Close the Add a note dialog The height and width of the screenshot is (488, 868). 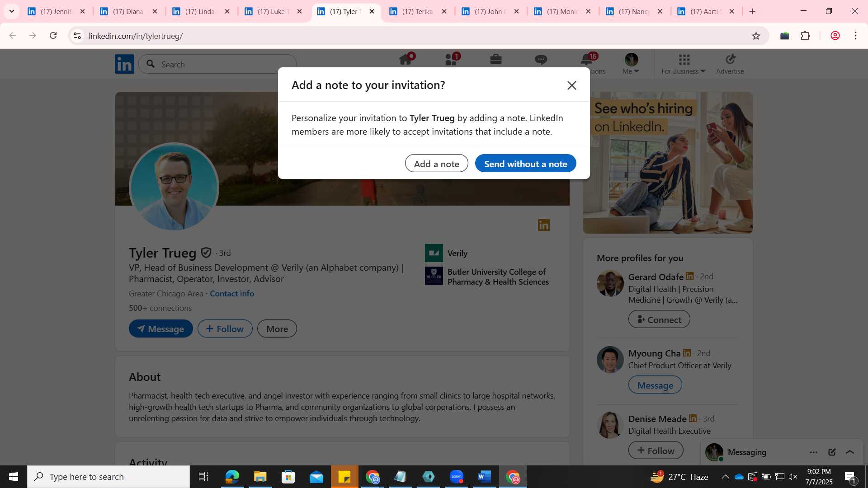(x=571, y=85)
